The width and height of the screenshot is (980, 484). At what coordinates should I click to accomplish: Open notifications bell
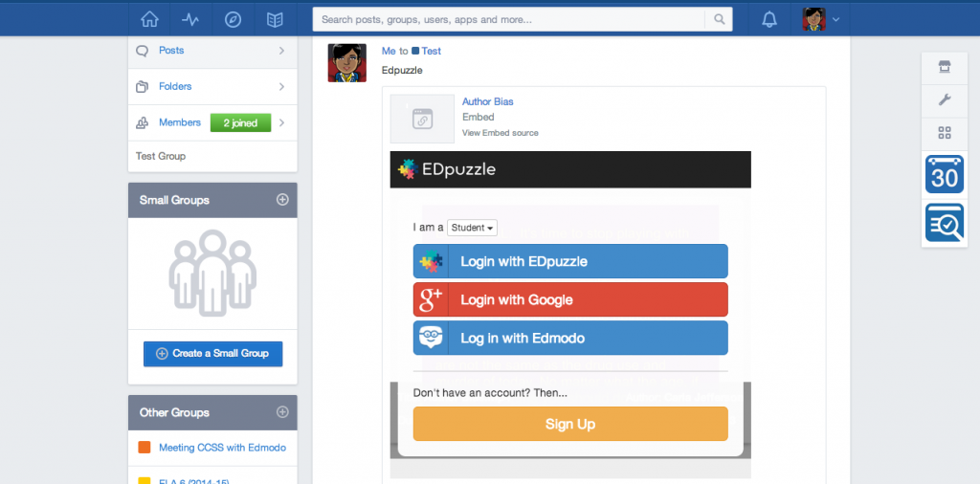click(769, 19)
